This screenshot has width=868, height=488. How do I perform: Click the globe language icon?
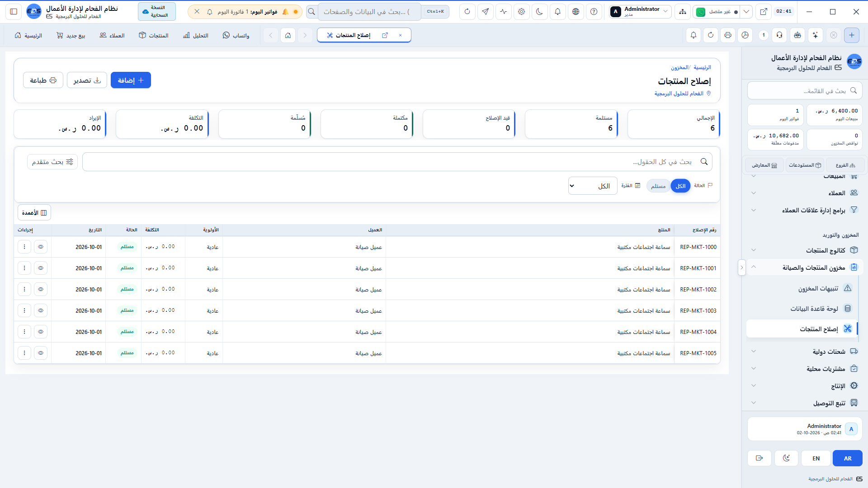[x=576, y=12]
